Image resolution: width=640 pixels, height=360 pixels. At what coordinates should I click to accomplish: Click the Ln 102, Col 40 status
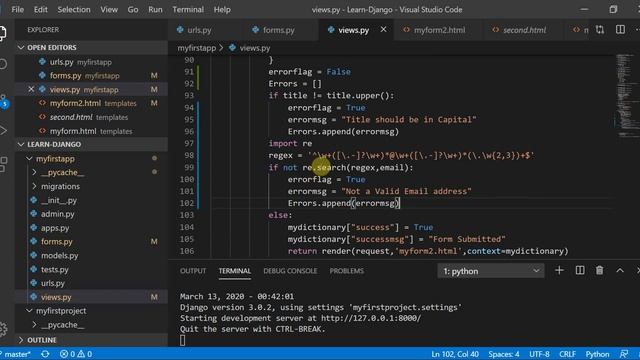(x=455, y=354)
